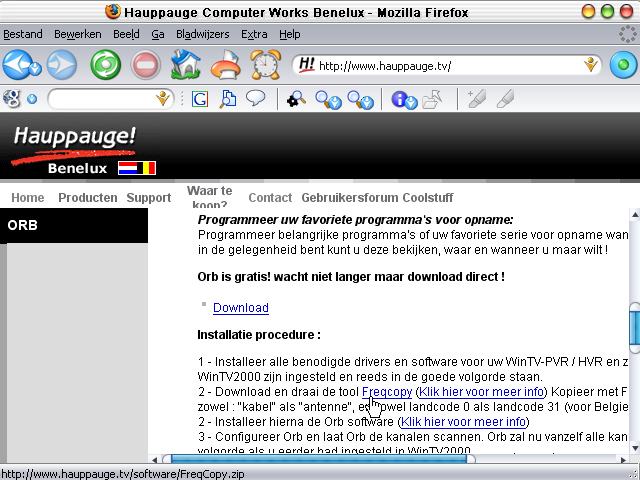The height and width of the screenshot is (480, 640).
Task: Click the Forward arrow button
Action: pos(62,64)
